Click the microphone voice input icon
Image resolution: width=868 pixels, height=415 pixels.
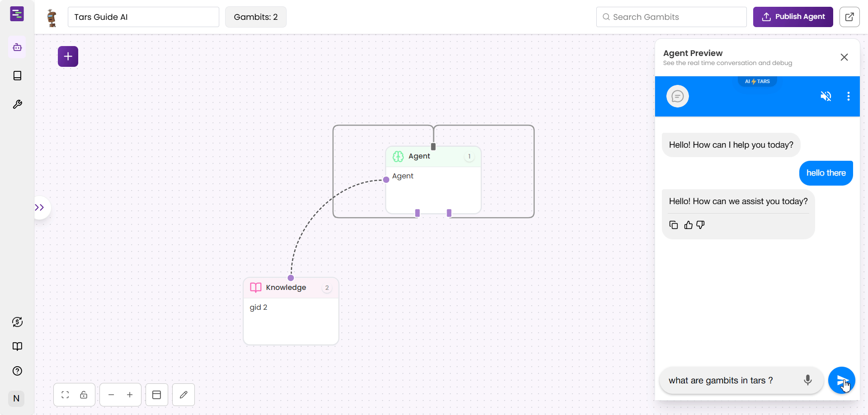[x=808, y=380]
